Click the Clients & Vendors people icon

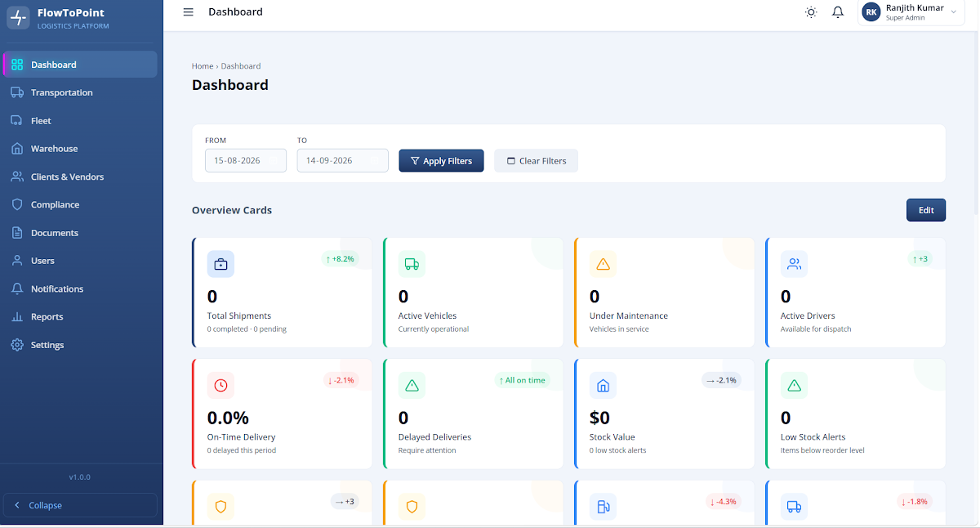[x=17, y=177]
